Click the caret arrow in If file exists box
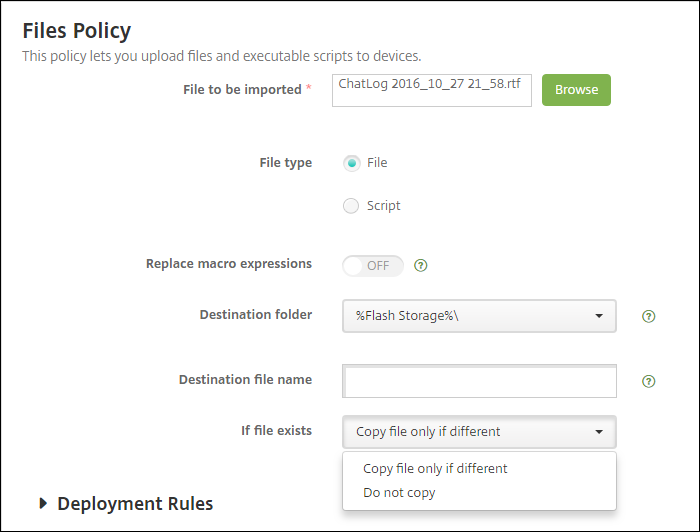This screenshot has height=532, width=700. point(599,432)
